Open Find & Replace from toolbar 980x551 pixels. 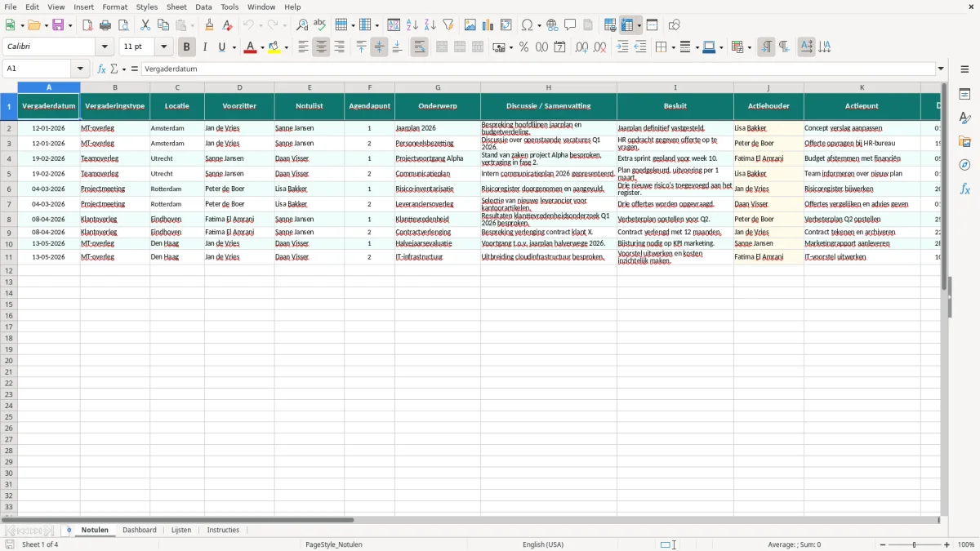(302, 25)
